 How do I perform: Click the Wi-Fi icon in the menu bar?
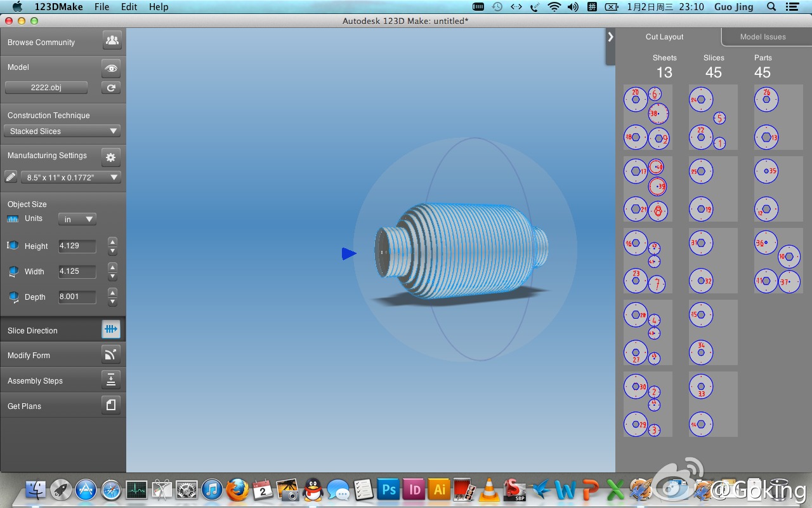click(554, 7)
